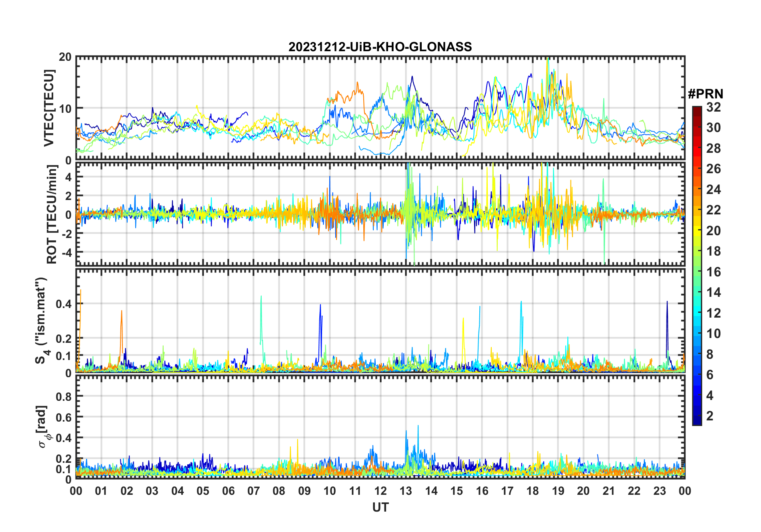The width and height of the screenshot is (761, 532).
Task: Click x-axis hour label 07
Action: [254, 491]
